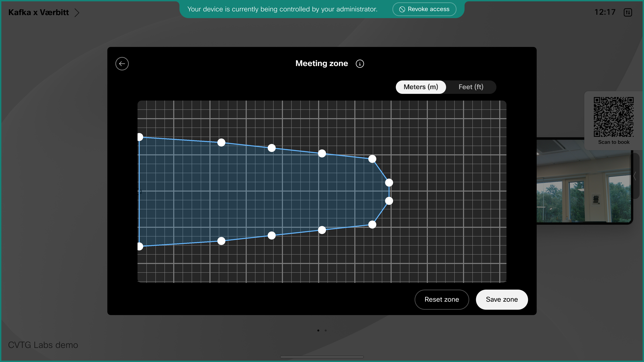Click rightmost upper zone handle
This screenshot has width=644, height=362.
click(x=389, y=183)
